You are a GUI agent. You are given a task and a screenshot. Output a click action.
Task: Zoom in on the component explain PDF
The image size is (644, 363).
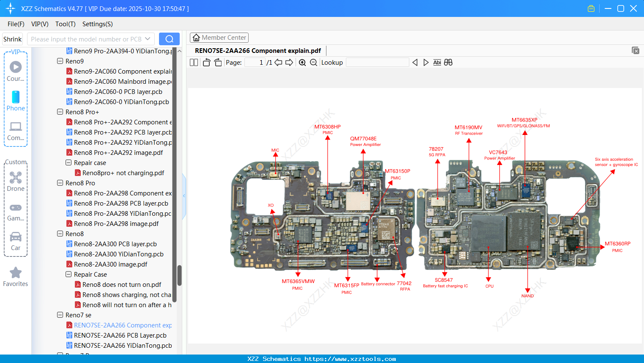tap(302, 62)
